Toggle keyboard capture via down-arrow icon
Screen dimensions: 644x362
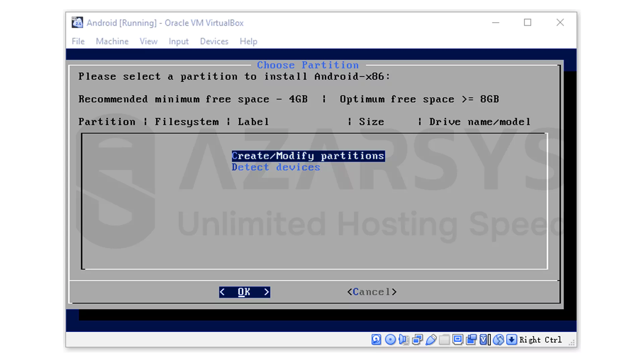point(512,340)
